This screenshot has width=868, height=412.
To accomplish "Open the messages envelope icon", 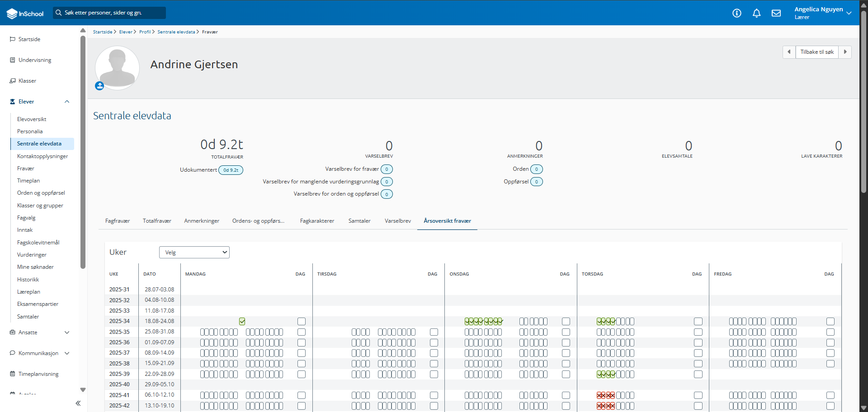I will pyautogui.click(x=776, y=13).
